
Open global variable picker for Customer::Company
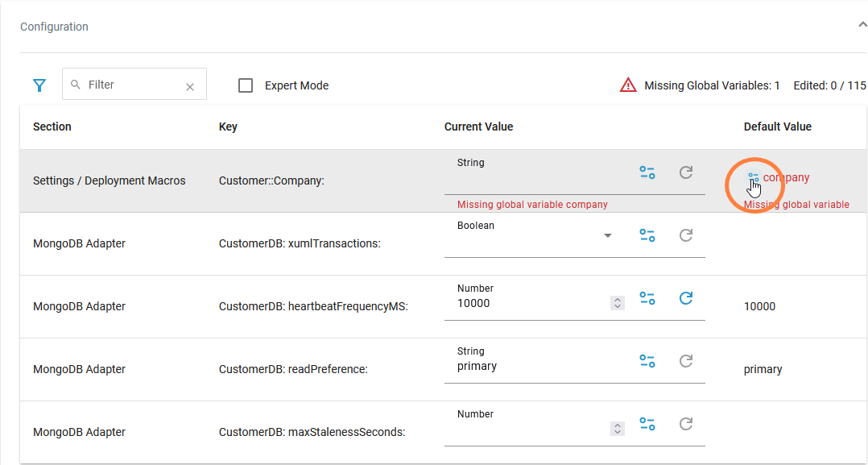click(647, 172)
